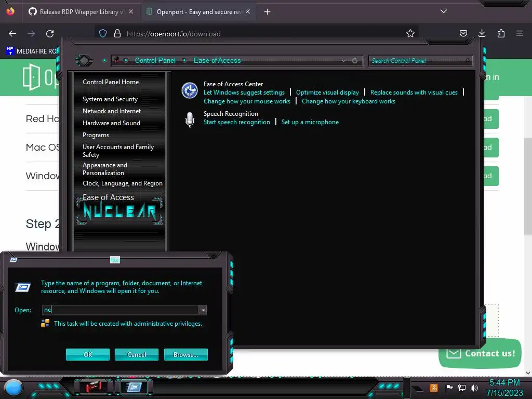Close the RDP Wrapper Library tab
This screenshot has height=399, width=532.
coord(131,11)
